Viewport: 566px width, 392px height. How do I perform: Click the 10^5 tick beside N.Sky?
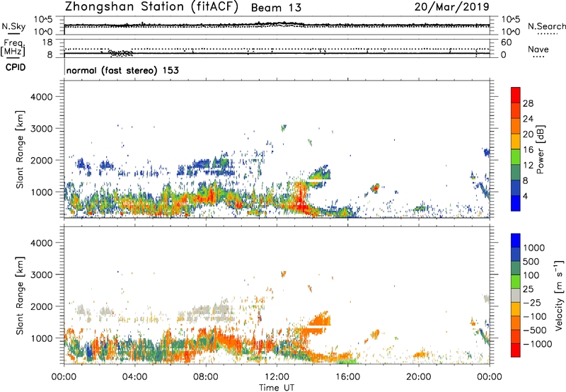[x=43, y=19]
